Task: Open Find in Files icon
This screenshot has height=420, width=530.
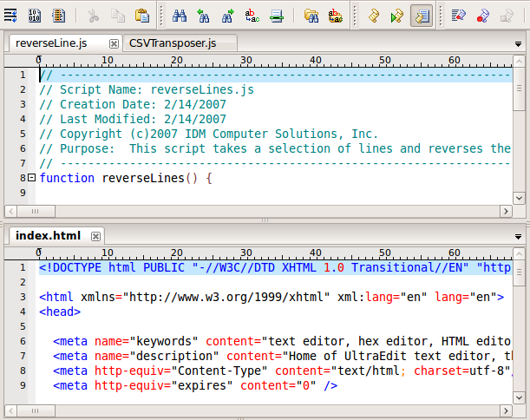Action: point(311,16)
